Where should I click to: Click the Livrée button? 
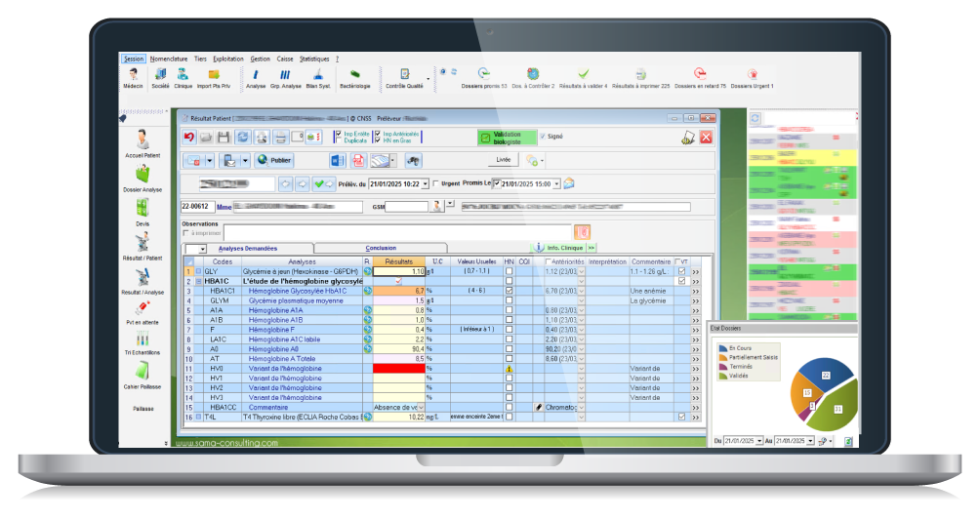(x=503, y=159)
